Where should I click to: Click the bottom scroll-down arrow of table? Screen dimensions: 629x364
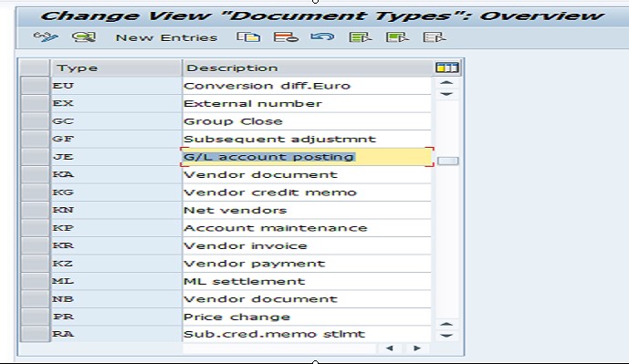click(446, 335)
